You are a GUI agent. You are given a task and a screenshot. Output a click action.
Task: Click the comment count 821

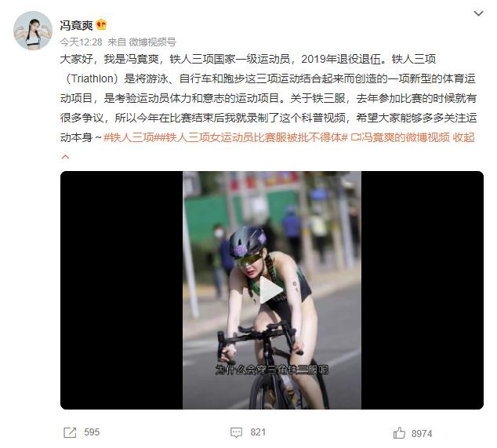pos(258,432)
